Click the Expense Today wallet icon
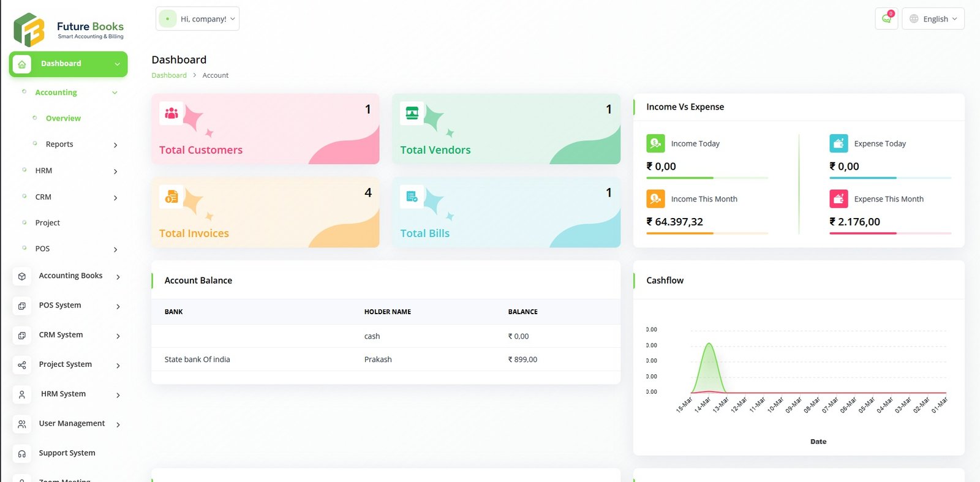The width and height of the screenshot is (980, 482). pos(839,143)
